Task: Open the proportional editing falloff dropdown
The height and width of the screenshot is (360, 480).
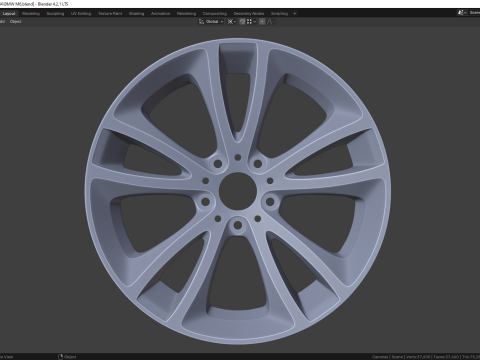Action: click(x=271, y=22)
